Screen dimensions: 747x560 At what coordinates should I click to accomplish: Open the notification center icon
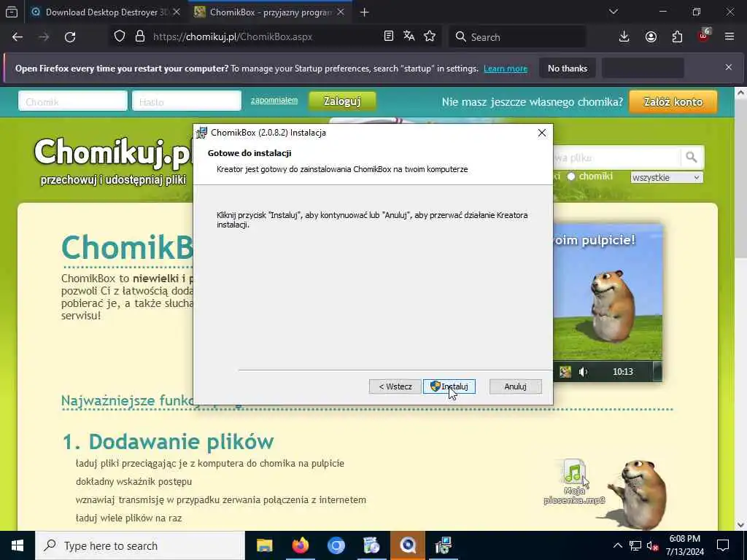coord(723,545)
